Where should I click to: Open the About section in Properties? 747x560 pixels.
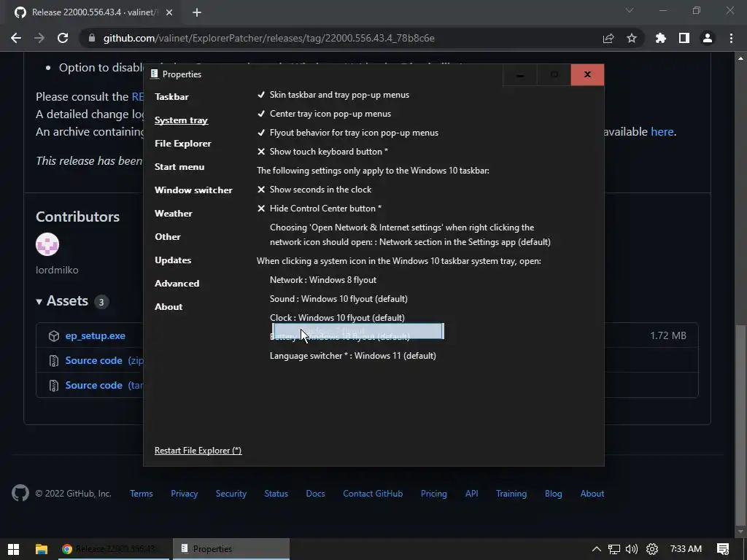169,307
